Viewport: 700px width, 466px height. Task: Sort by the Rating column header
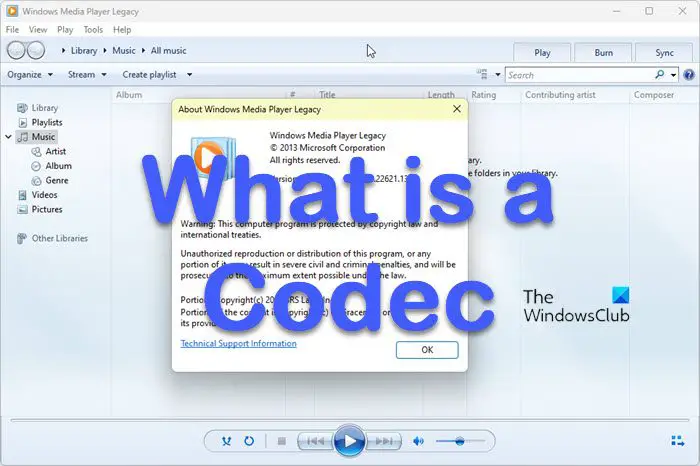tap(483, 95)
